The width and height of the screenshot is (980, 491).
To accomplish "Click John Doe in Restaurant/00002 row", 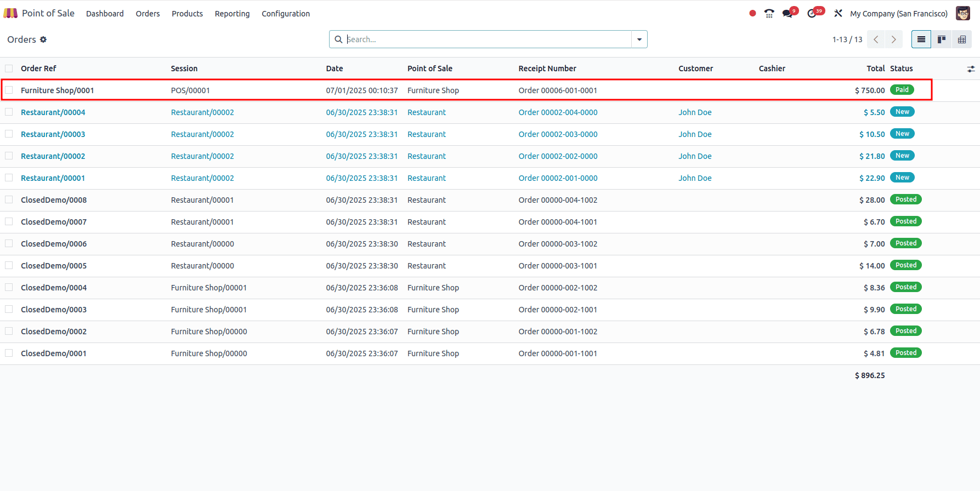I will pyautogui.click(x=695, y=156).
